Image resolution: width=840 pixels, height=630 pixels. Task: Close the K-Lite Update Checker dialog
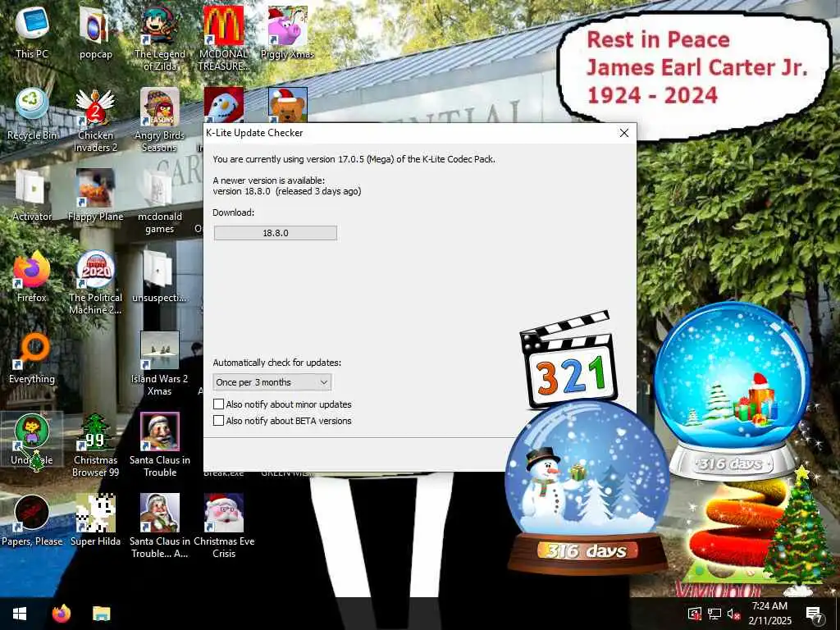[x=624, y=133]
